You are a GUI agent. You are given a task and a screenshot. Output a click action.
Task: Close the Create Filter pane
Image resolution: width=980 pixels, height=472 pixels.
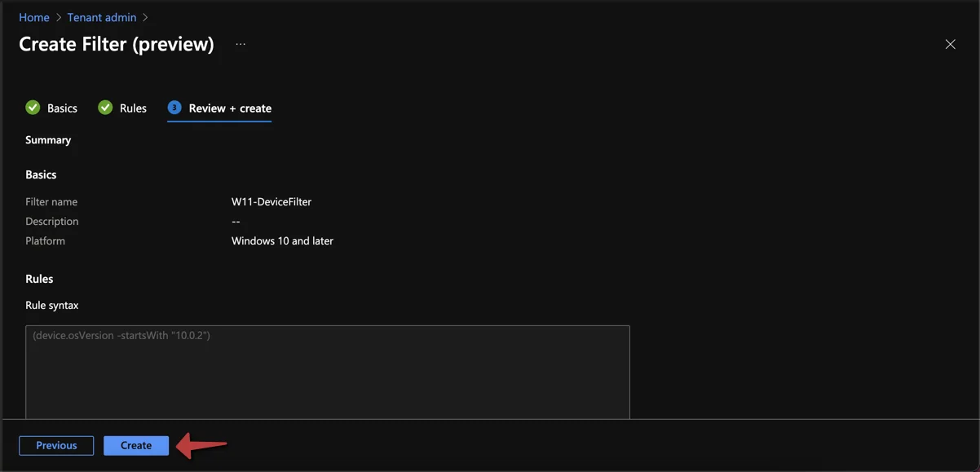coord(950,44)
